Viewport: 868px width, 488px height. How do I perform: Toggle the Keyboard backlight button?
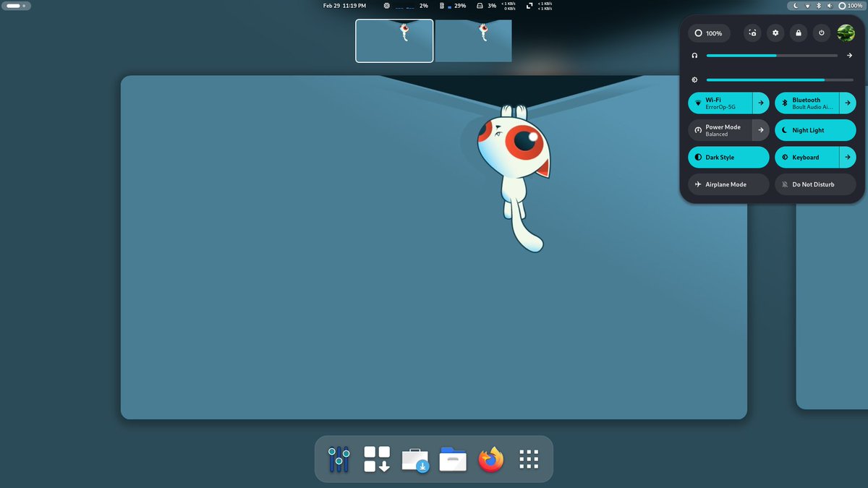point(807,157)
